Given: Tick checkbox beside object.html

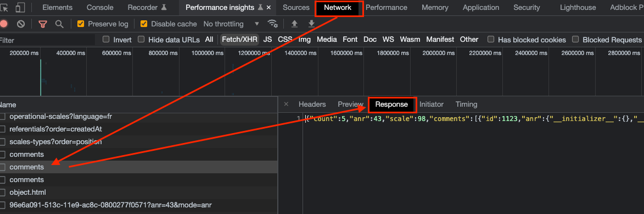Looking at the screenshot, I should (2, 192).
